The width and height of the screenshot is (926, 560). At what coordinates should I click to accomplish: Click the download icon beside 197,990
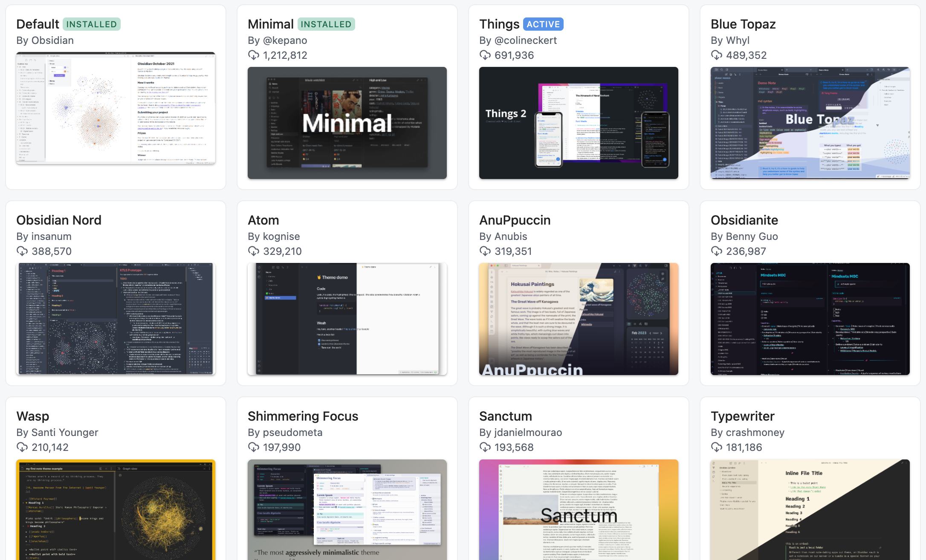pyautogui.click(x=254, y=447)
